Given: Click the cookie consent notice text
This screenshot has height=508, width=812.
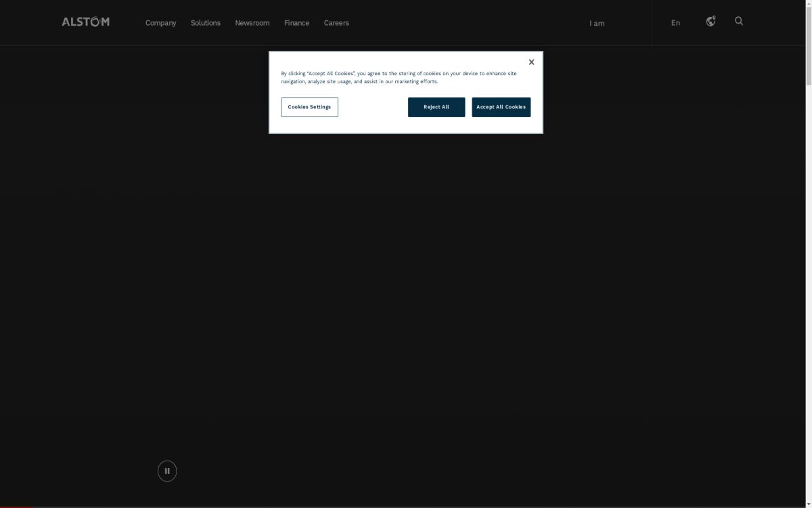Looking at the screenshot, I should (x=399, y=77).
